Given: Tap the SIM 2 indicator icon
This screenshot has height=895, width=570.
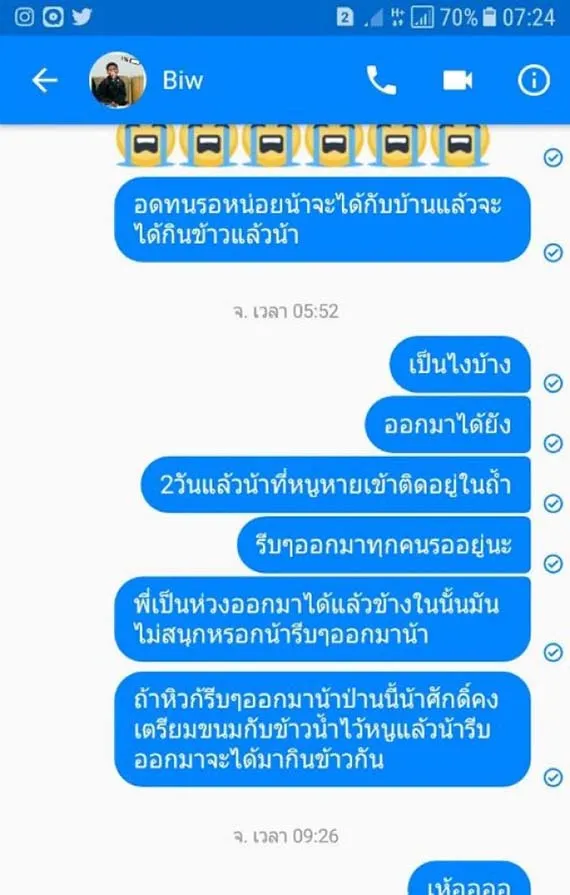Looking at the screenshot, I should click(345, 17).
